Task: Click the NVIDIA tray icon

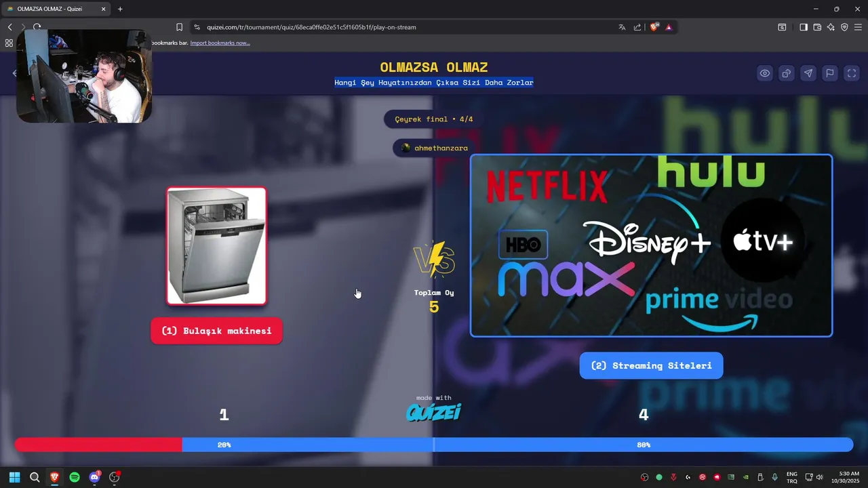Action: point(745,477)
